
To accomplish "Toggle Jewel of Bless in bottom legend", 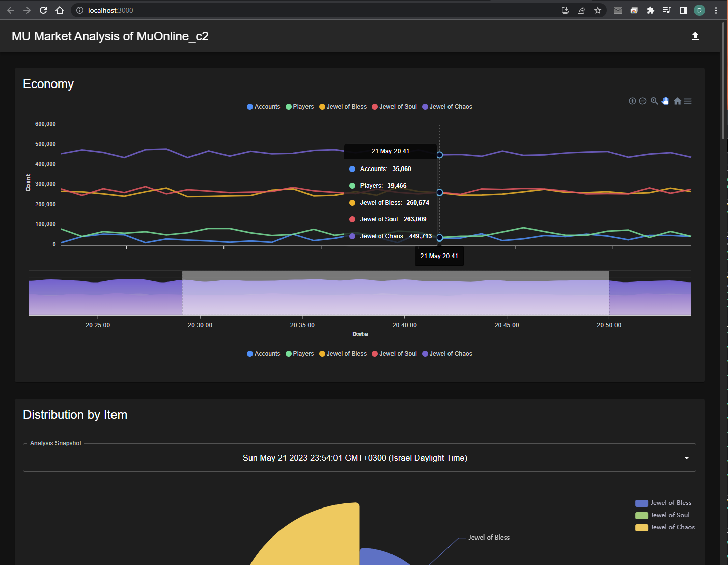I will [343, 354].
